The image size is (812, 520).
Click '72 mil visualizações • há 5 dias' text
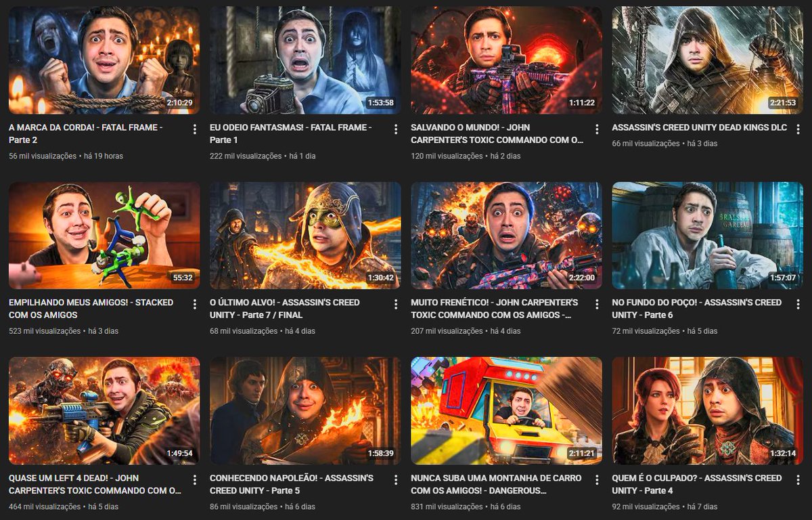pos(664,331)
